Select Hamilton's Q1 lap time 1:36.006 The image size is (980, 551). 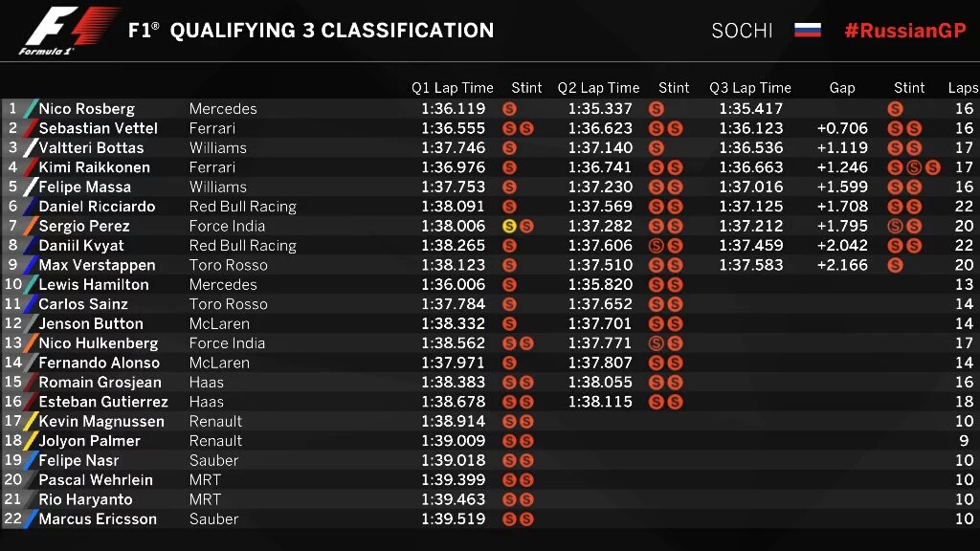click(453, 285)
